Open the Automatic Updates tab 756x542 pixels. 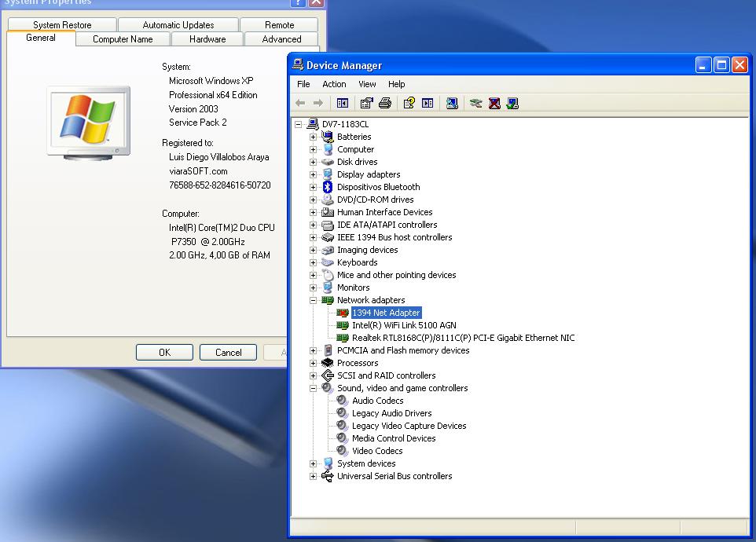178,24
